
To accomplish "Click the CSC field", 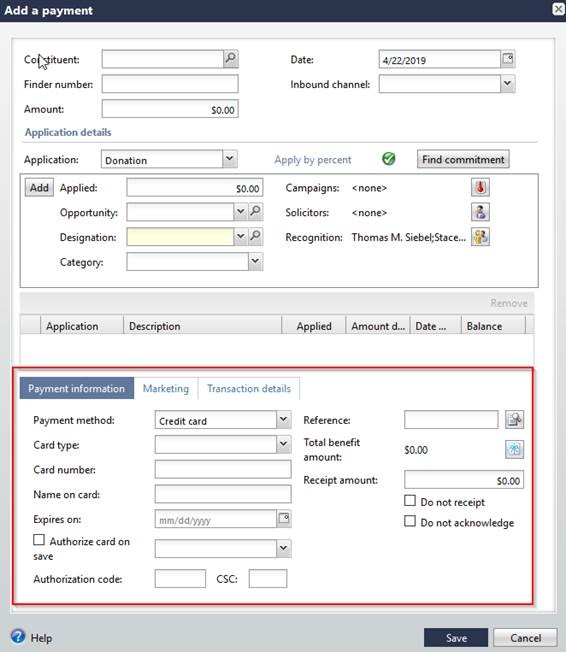I will pos(268,578).
